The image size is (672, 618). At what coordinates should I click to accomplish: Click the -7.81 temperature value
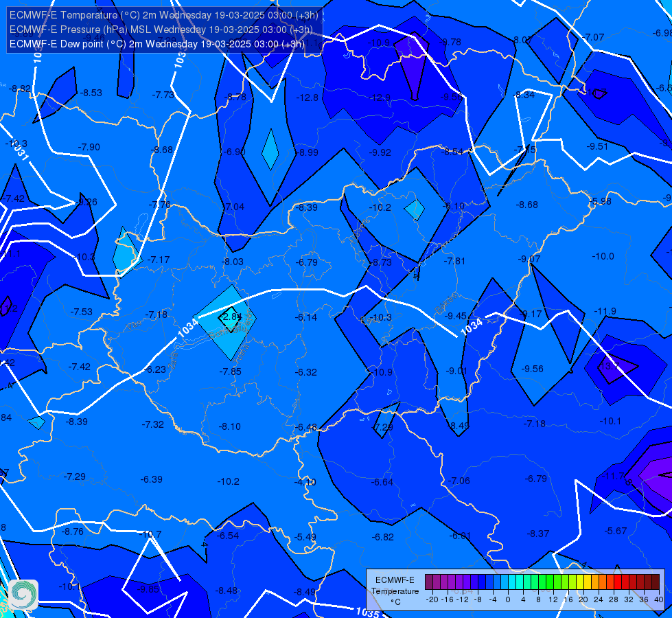click(454, 261)
